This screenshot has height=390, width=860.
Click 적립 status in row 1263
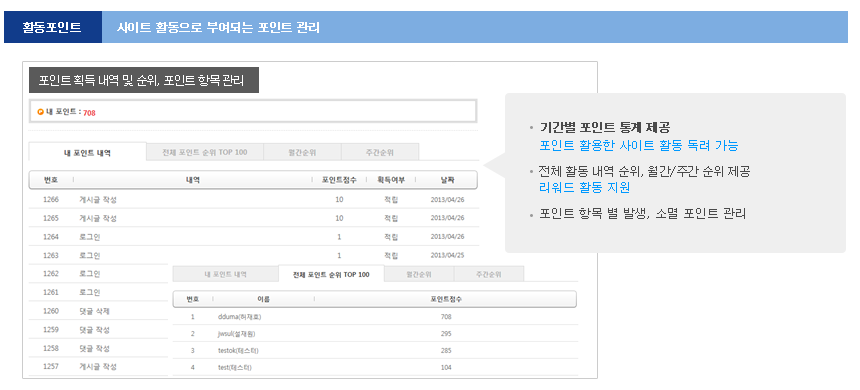click(x=391, y=256)
